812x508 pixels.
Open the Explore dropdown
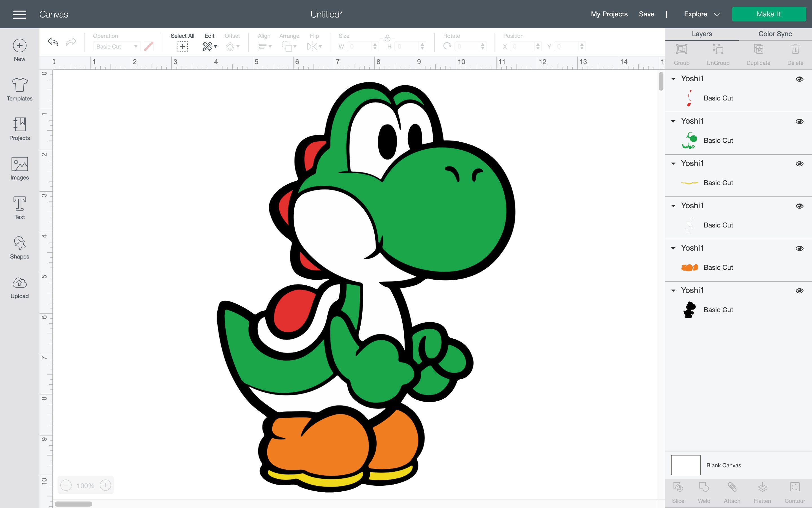[702, 14]
